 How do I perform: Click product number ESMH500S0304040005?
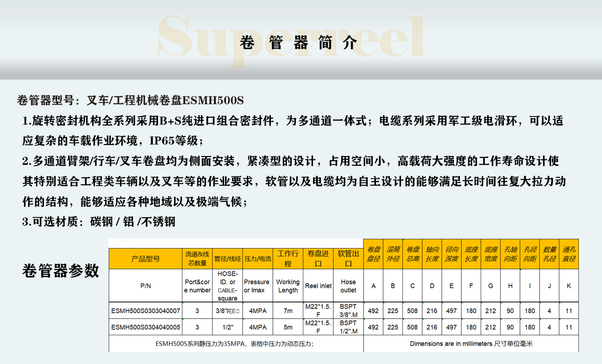point(145,327)
